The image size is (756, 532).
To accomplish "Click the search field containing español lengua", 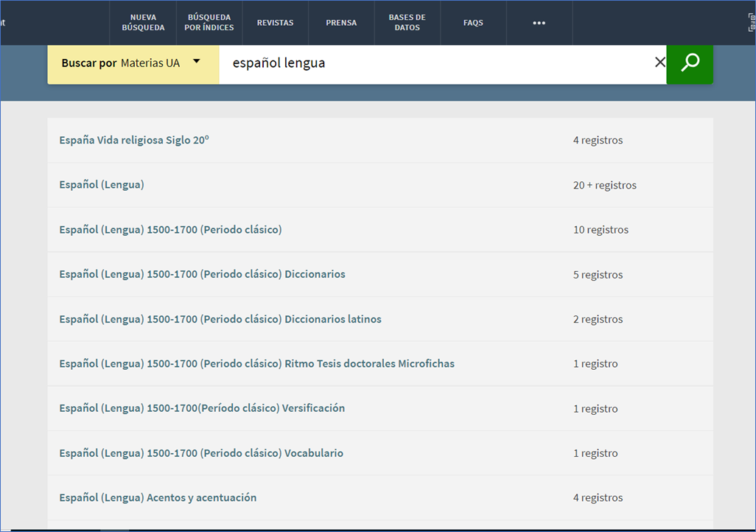I will (435, 63).
